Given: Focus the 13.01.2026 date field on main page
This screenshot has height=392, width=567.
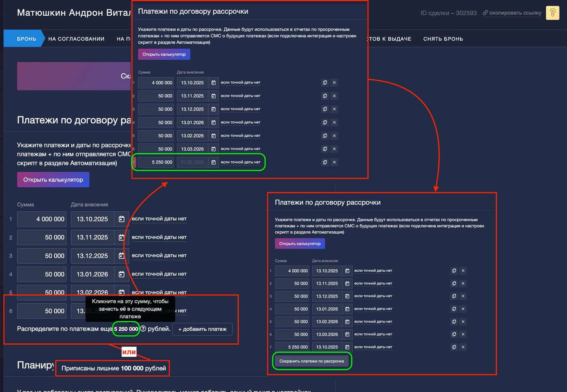Looking at the screenshot, I should tap(92, 274).
